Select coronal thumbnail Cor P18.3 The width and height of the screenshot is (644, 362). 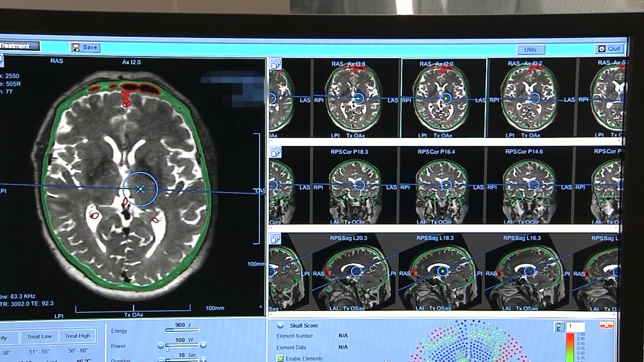tap(356, 186)
